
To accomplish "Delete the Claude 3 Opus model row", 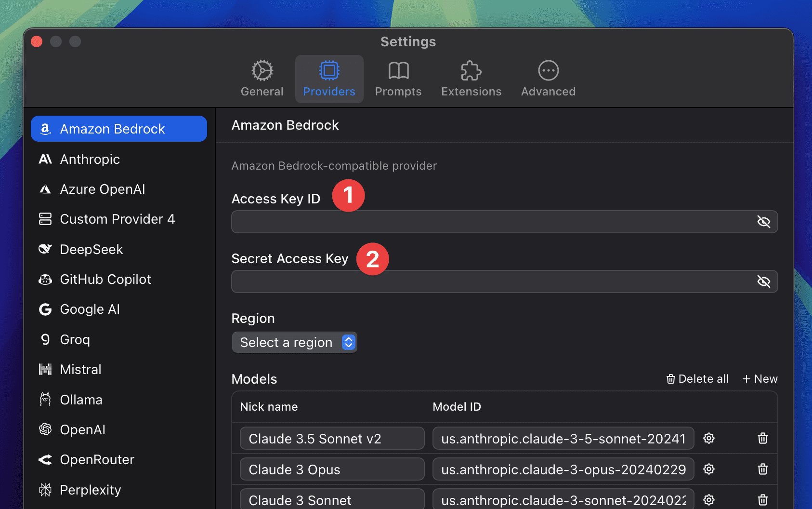I will (x=762, y=469).
